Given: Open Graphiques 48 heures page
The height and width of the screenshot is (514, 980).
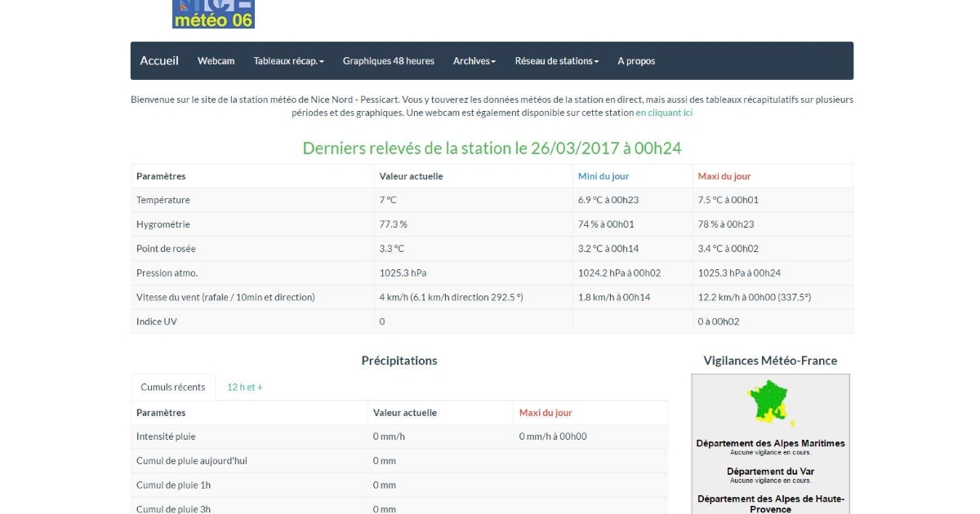Looking at the screenshot, I should (x=389, y=61).
